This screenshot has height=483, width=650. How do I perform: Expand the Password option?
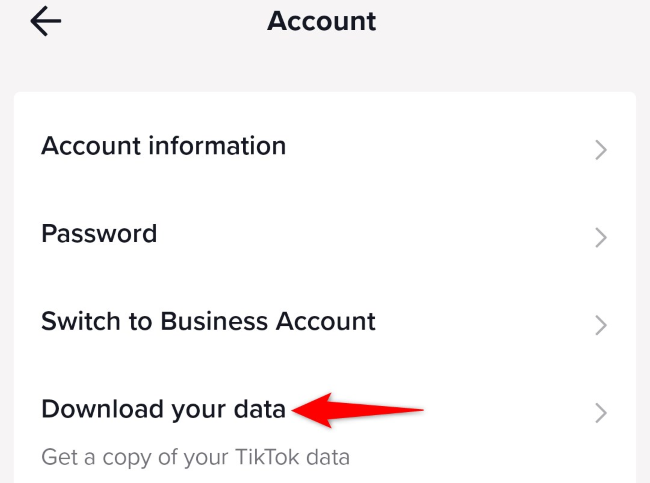click(x=601, y=237)
